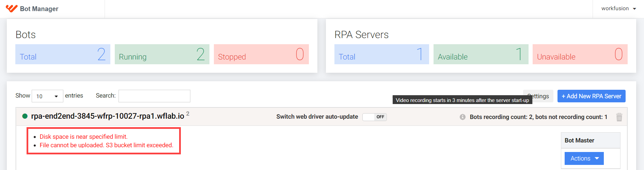Click the 'Switch web driver auto-update' label
Image resolution: width=644 pixels, height=170 pixels.
317,117
